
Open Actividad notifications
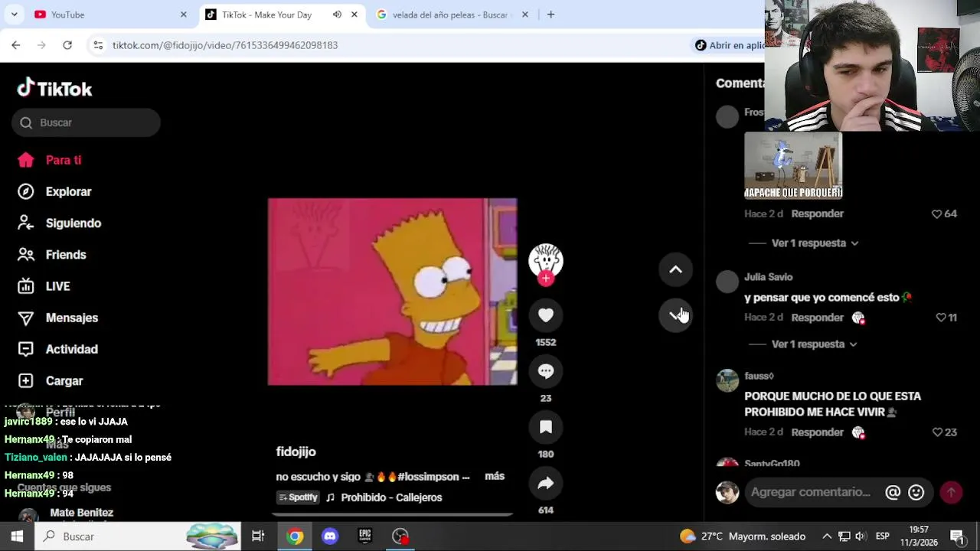(57, 349)
